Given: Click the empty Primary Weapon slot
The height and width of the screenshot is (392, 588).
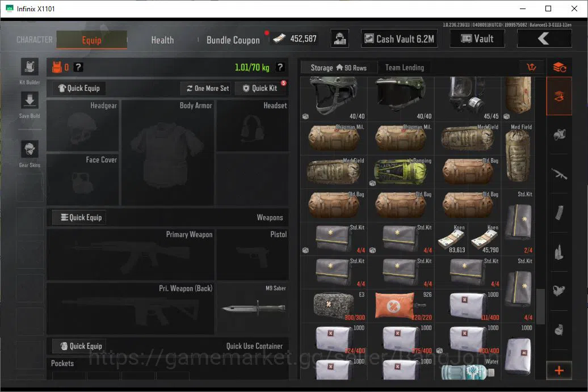Looking at the screenshot, I should (x=131, y=255).
